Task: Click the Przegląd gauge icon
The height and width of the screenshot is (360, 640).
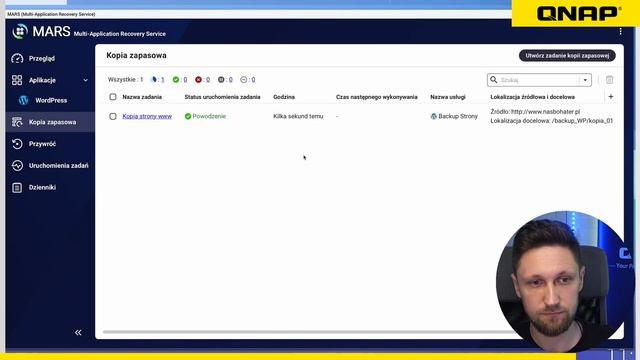Action: click(x=17, y=58)
